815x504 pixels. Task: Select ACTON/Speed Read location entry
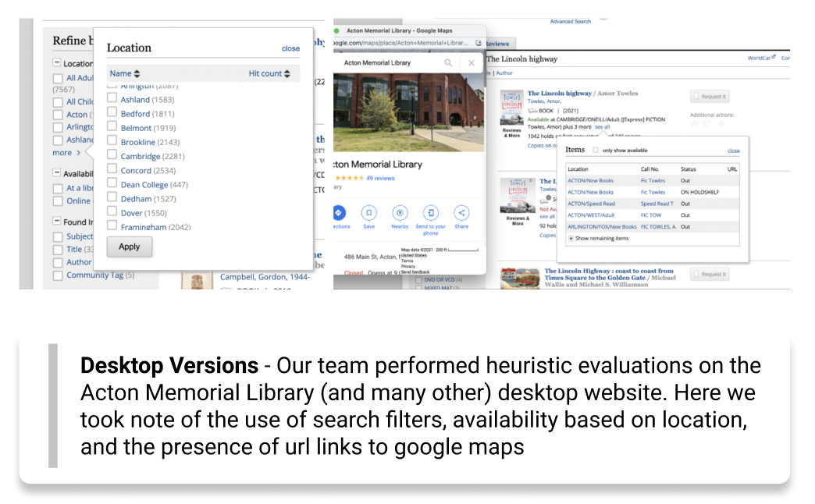[x=591, y=204]
